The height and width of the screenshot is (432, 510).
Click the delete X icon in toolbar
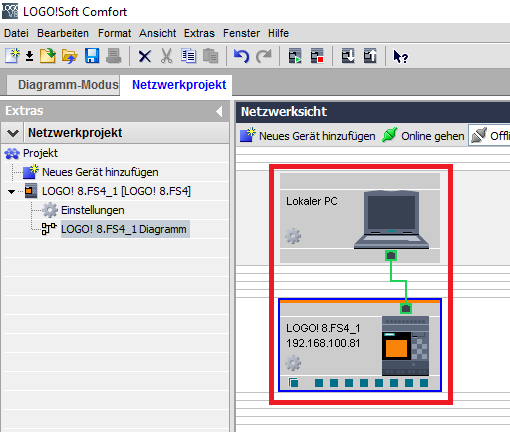(x=144, y=56)
